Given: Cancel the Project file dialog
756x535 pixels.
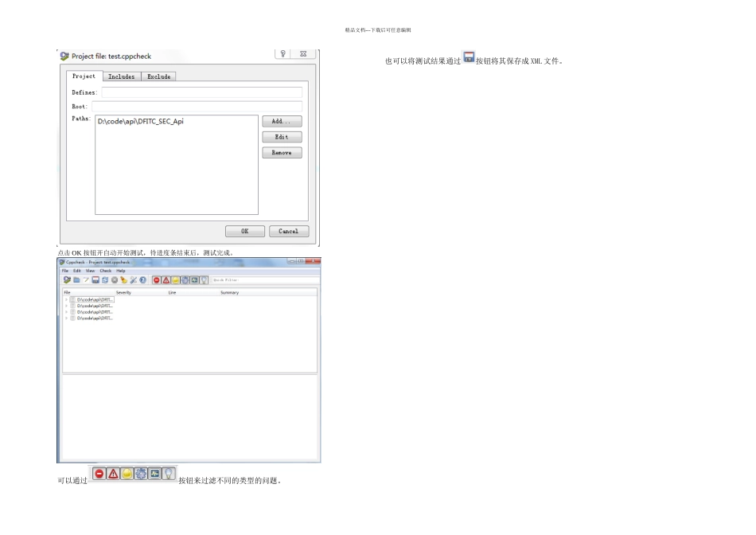Looking at the screenshot, I should 289,231.
